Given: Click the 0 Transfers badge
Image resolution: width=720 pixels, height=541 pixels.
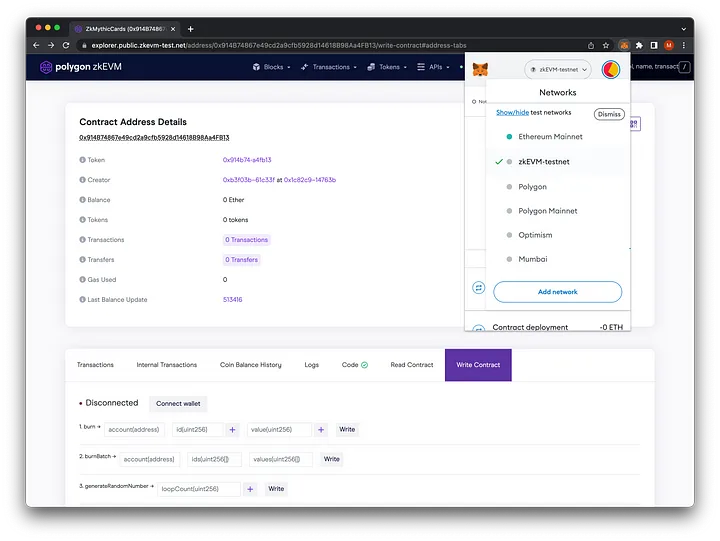Looking at the screenshot, I should coord(242,260).
